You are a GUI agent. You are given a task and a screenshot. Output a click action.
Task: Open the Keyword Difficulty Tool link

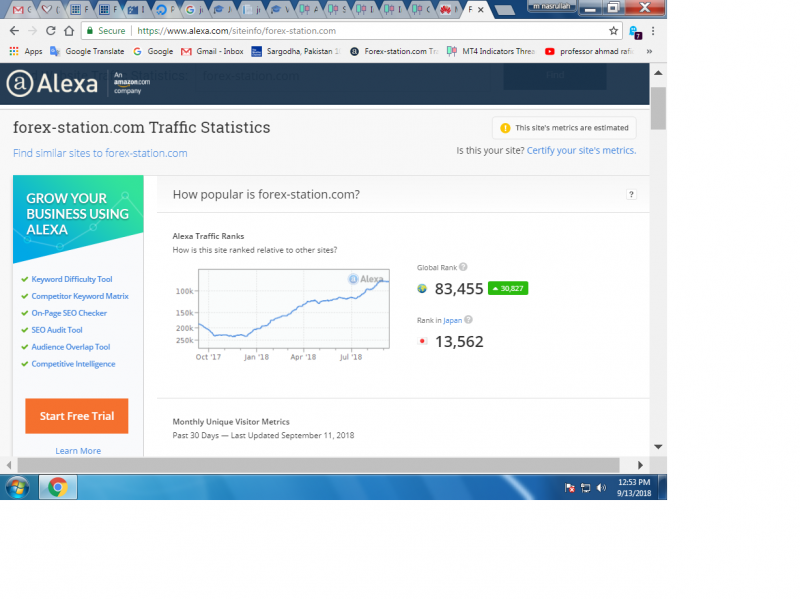click(x=72, y=279)
